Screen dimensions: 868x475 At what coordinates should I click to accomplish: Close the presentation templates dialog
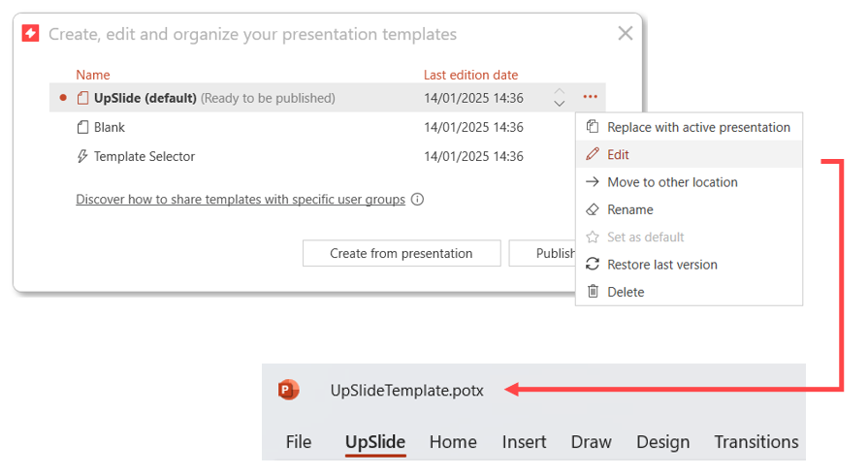coord(625,34)
